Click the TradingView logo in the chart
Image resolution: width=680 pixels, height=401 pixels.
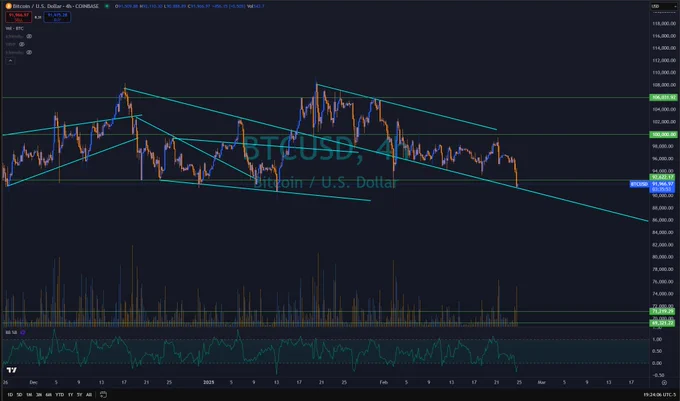click(12, 370)
